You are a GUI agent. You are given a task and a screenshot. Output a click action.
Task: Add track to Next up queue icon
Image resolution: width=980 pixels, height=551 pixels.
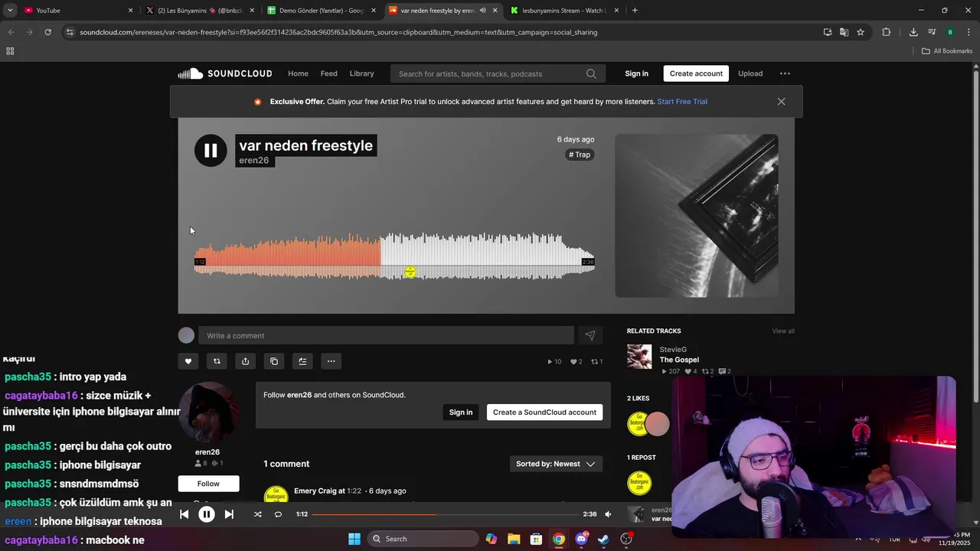click(302, 361)
